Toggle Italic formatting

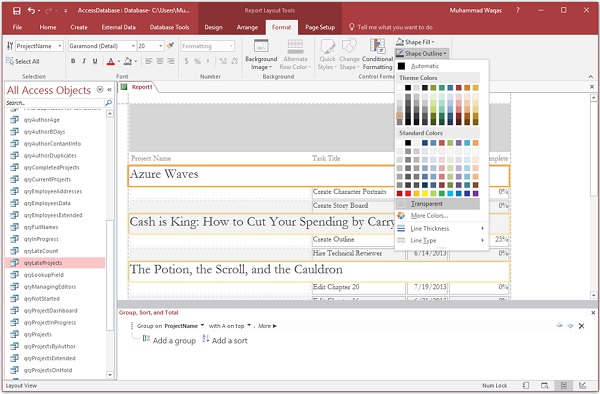point(84,61)
